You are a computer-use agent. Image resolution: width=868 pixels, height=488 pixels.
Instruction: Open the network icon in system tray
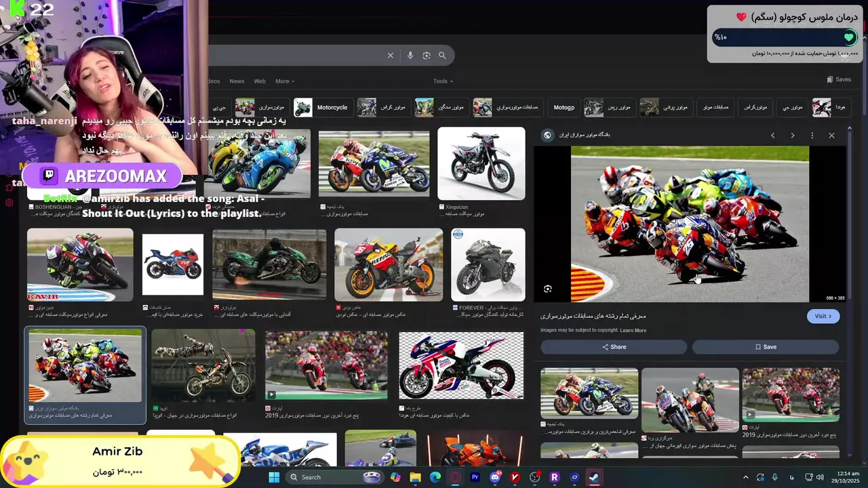808,477
